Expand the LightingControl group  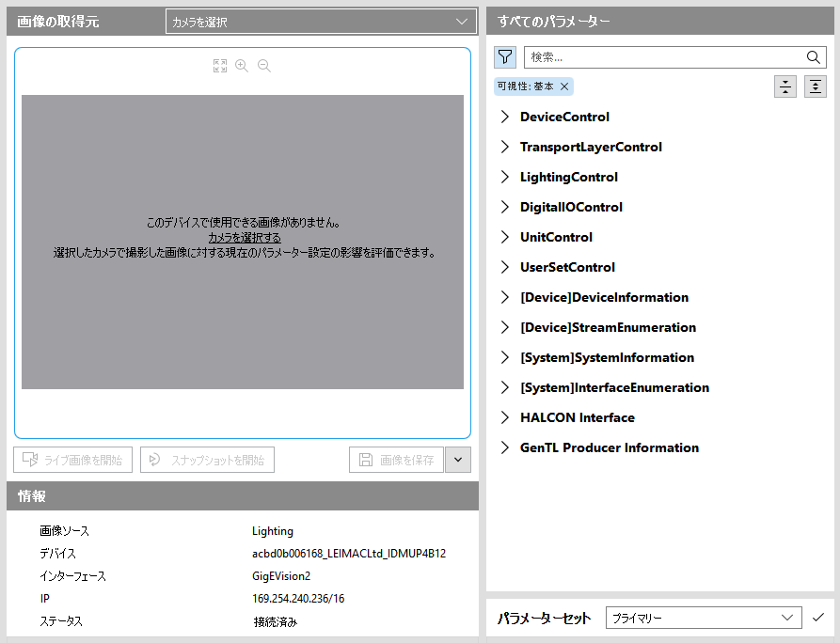click(x=505, y=178)
